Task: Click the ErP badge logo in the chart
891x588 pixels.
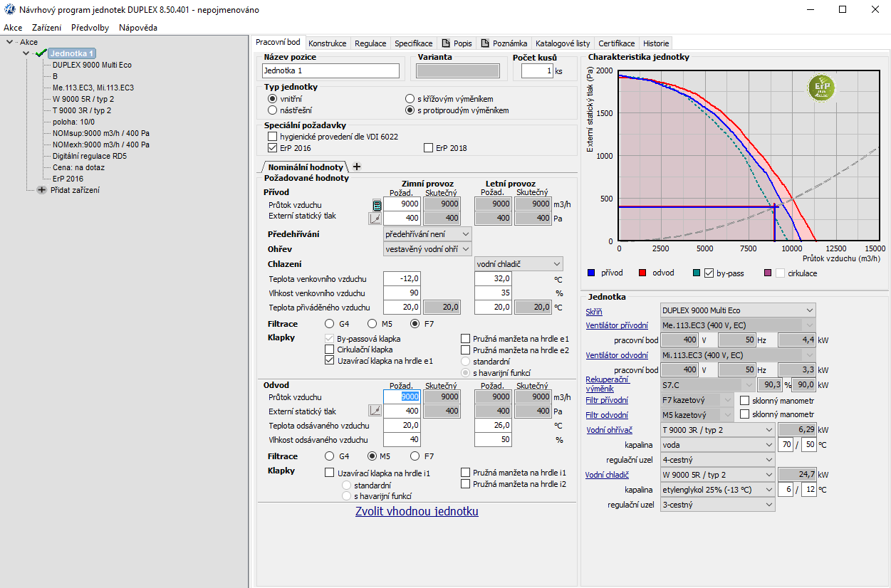Action: (x=822, y=87)
